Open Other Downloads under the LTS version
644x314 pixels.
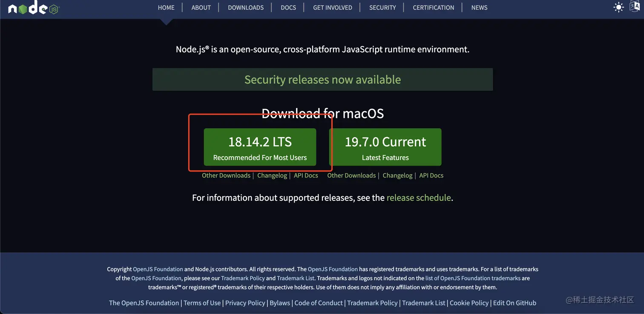click(x=226, y=175)
